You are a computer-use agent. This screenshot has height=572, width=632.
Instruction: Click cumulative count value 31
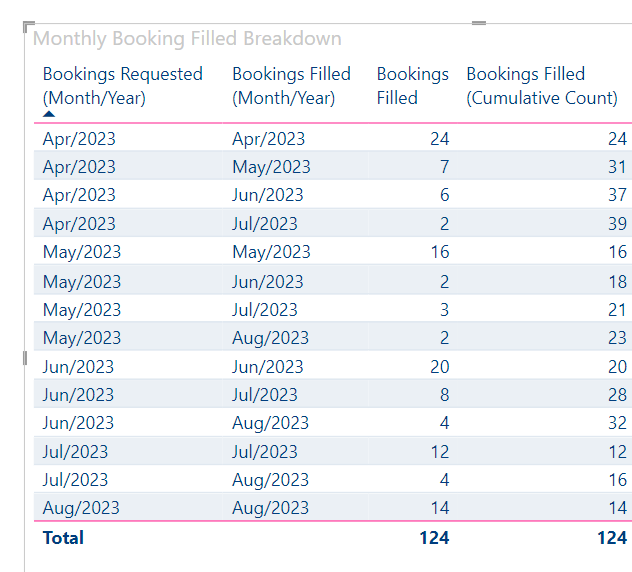pyautogui.click(x=617, y=167)
